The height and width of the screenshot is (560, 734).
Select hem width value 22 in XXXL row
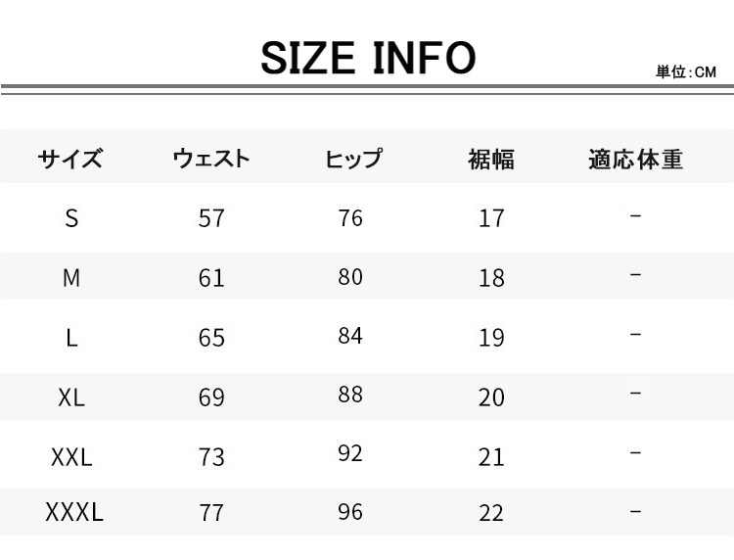click(x=491, y=513)
